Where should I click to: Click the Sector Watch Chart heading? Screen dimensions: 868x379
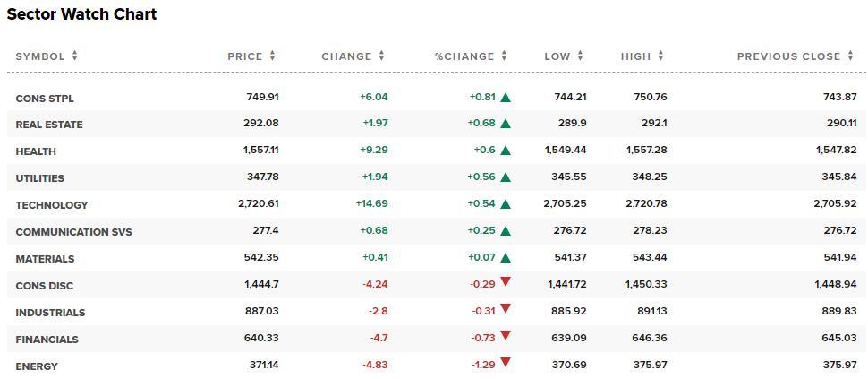(82, 14)
